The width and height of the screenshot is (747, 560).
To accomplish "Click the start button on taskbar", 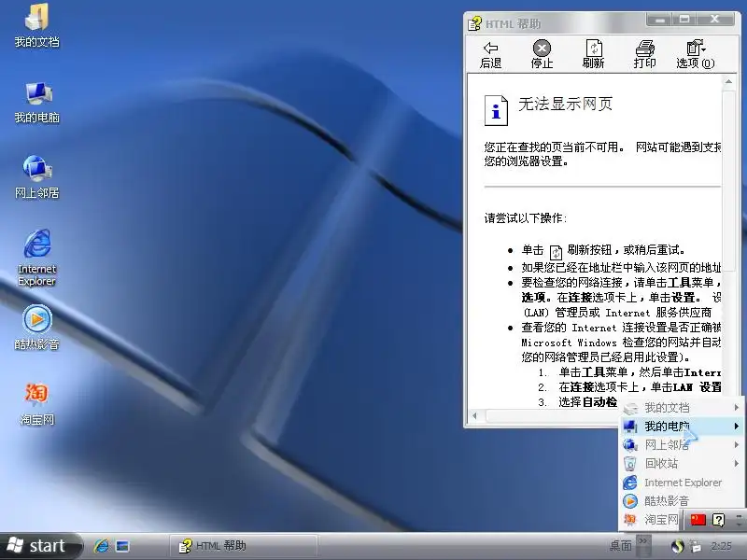I will pos(40,546).
